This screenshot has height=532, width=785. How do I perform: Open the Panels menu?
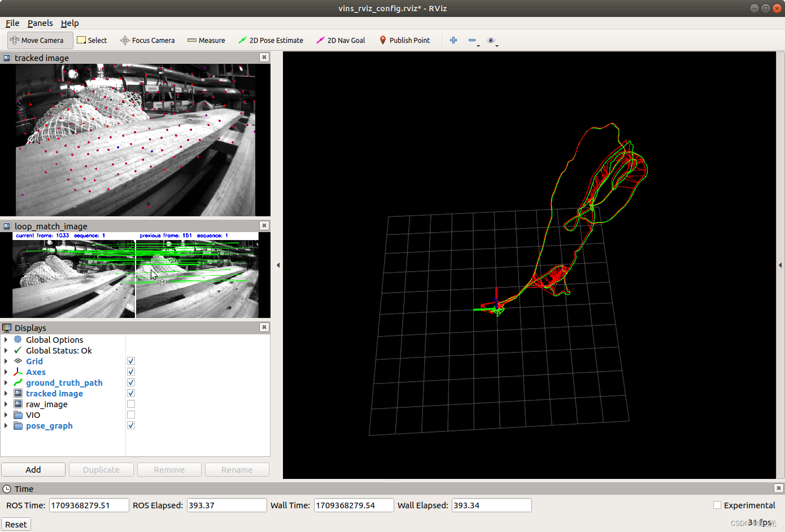[40, 23]
